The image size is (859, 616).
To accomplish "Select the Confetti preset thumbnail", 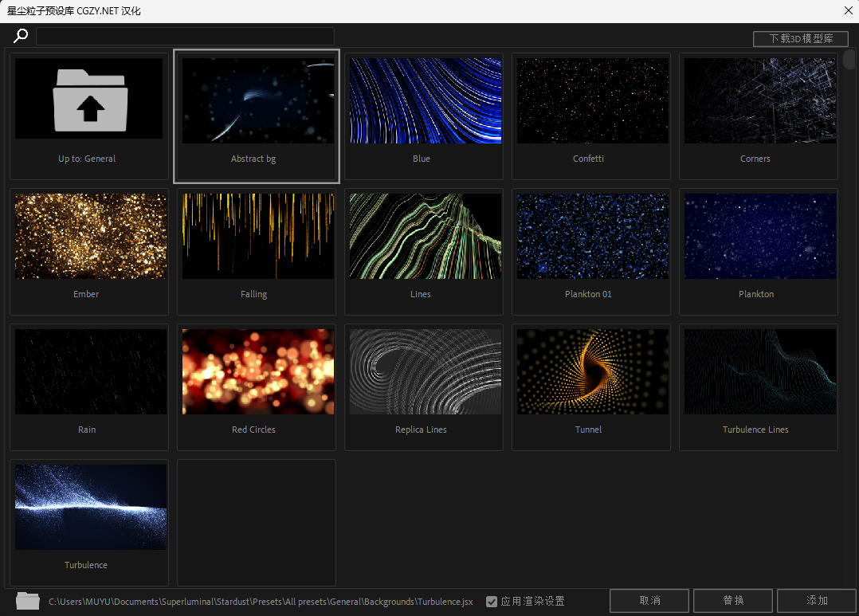I will 592,101.
